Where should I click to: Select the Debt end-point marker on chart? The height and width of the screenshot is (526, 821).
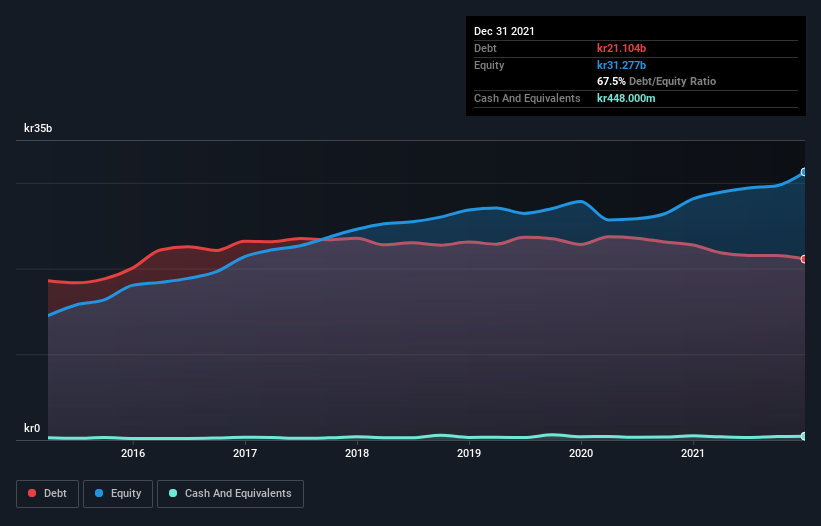(x=804, y=259)
